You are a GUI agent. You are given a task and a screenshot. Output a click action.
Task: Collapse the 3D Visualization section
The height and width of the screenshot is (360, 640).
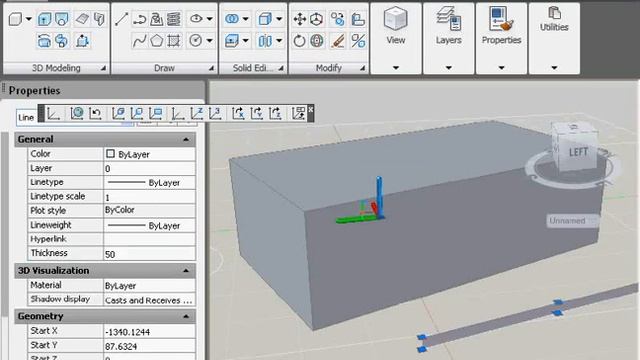(x=186, y=271)
